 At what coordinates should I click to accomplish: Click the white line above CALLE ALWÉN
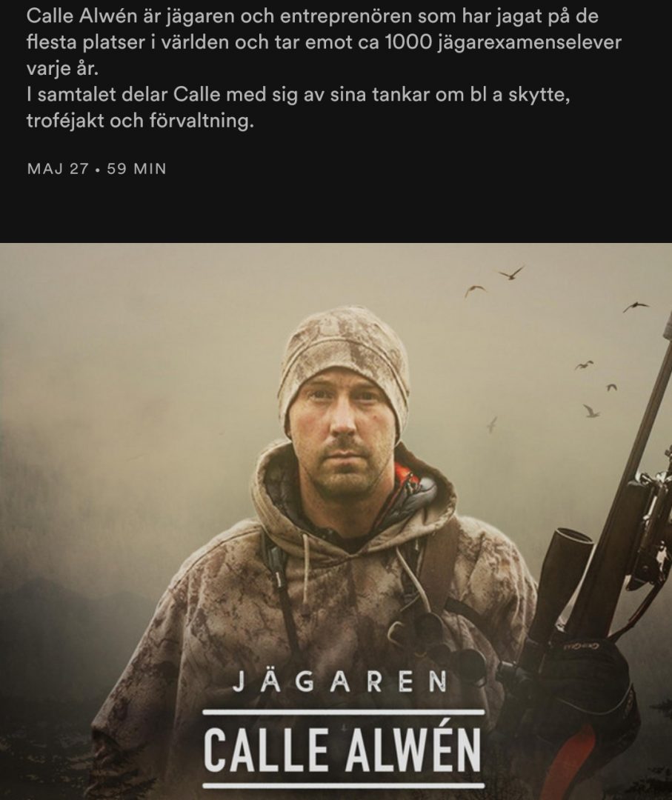tap(343, 712)
